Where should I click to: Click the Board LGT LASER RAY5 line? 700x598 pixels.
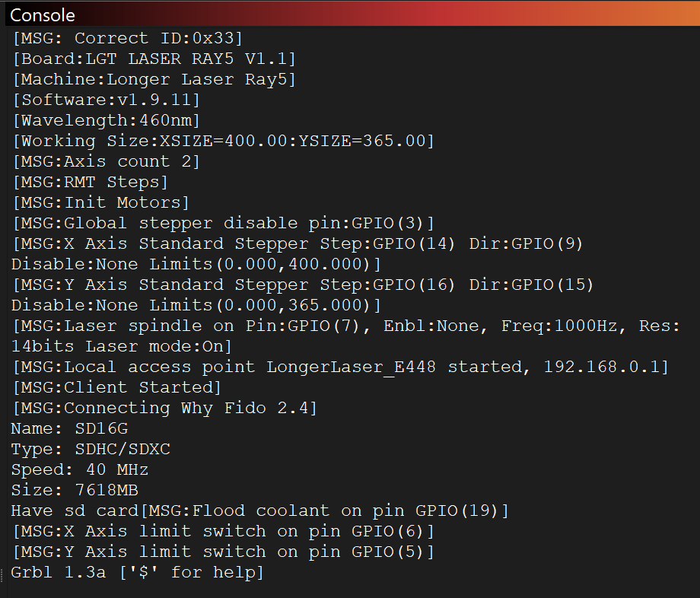click(154, 59)
